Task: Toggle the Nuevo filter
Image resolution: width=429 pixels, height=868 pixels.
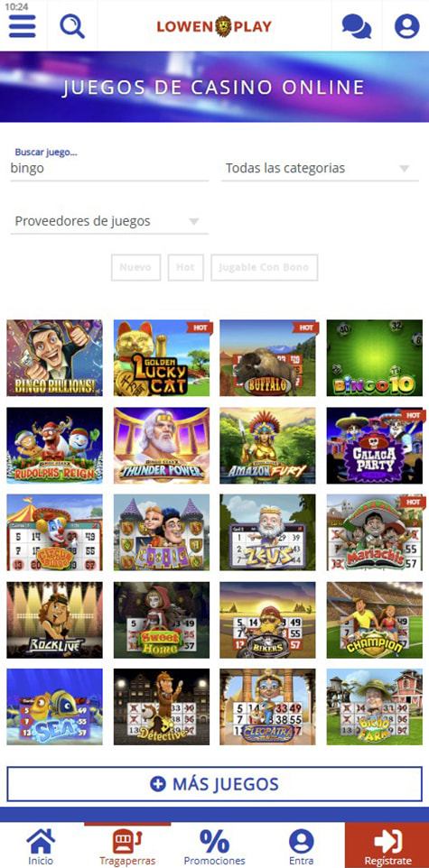Action: pos(135,267)
